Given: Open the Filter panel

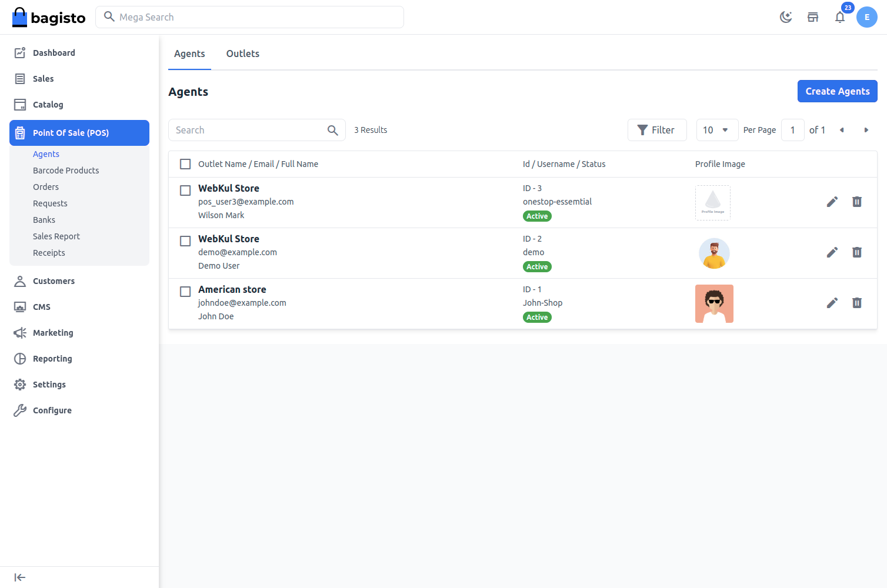Looking at the screenshot, I should [657, 130].
